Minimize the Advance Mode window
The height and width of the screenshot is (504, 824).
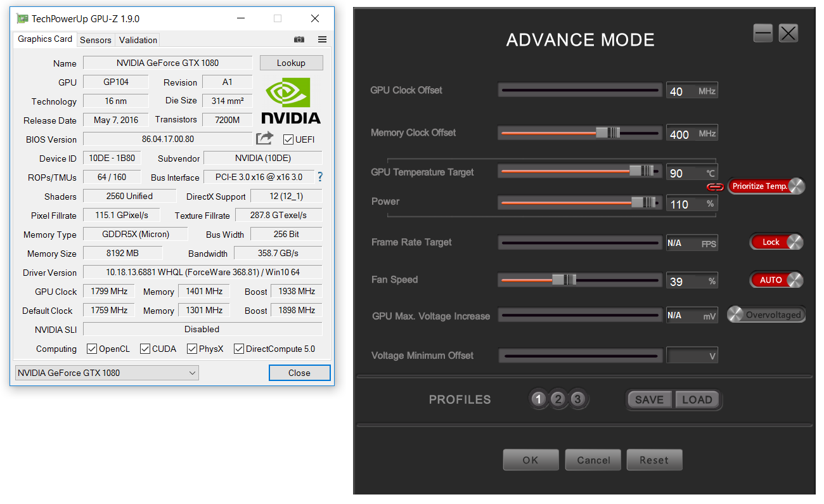click(x=763, y=33)
